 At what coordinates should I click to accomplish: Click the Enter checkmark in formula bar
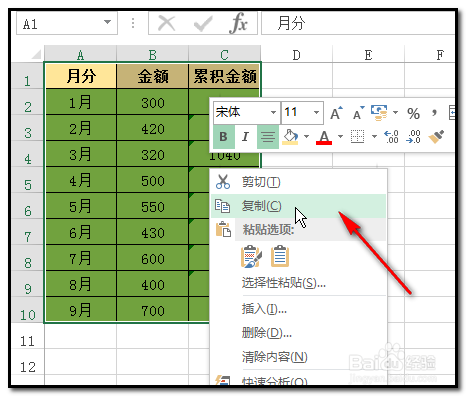[203, 24]
